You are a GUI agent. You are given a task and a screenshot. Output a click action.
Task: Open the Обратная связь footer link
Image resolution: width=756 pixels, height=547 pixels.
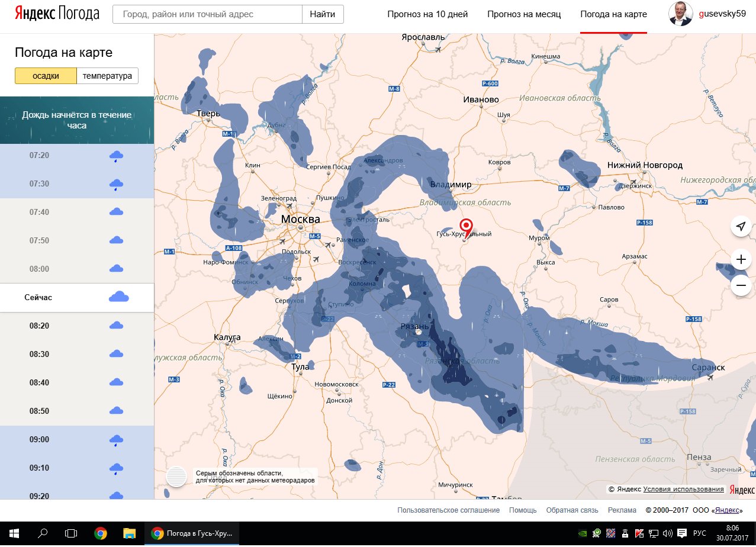[x=572, y=510]
